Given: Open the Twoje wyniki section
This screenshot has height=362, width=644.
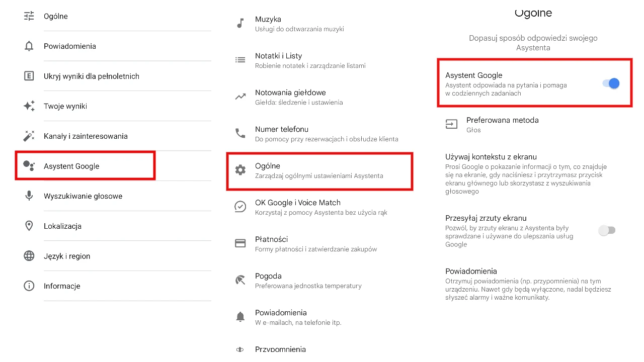Looking at the screenshot, I should click(x=65, y=106).
